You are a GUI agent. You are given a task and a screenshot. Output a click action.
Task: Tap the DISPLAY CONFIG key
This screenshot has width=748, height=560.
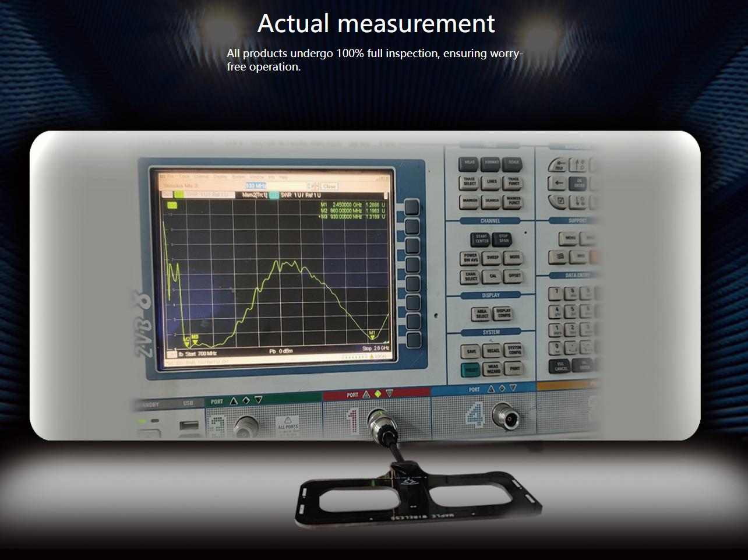click(503, 314)
